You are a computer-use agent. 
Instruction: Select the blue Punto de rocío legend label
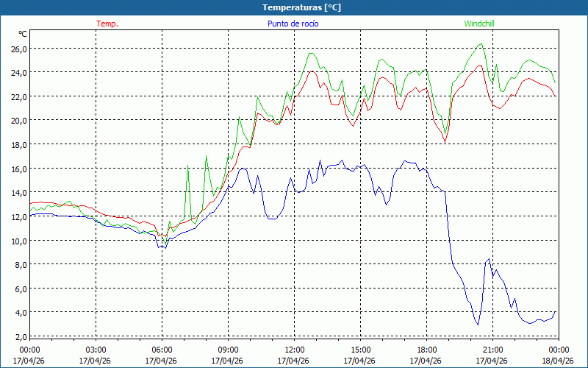[x=293, y=24]
